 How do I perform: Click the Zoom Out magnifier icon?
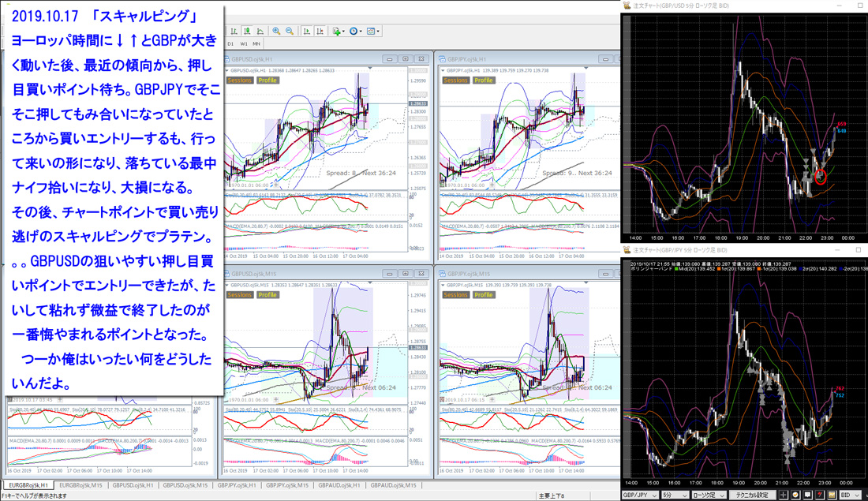pyautogui.click(x=290, y=32)
